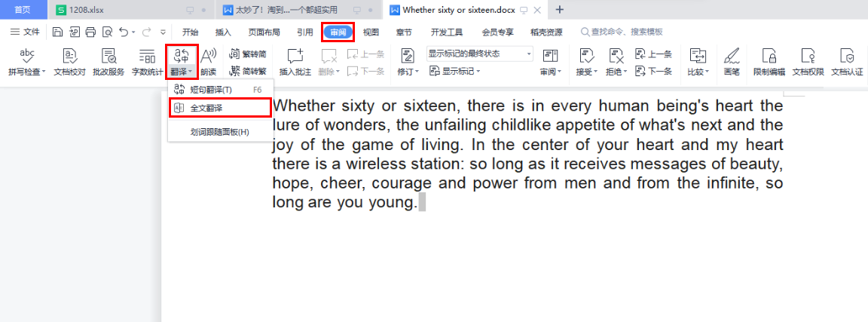868x322 pixels.
Task: Select the Review (审阅) ribbon tab
Action: [x=338, y=32]
